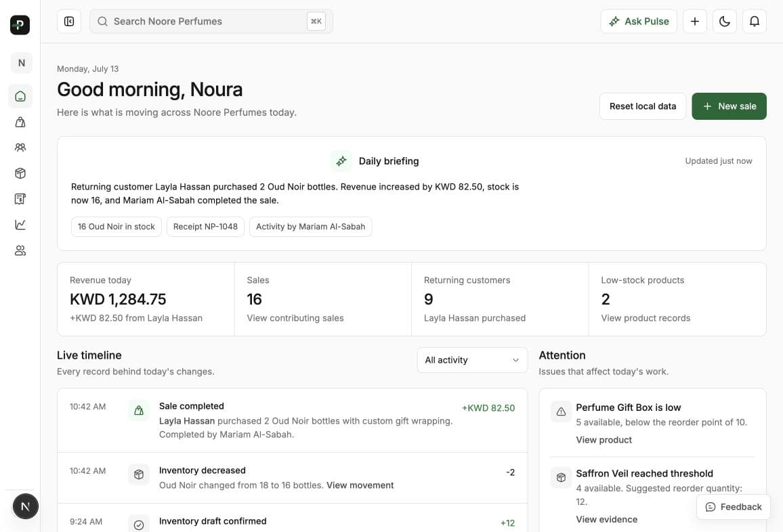Viewport: 783px width, 532px height.
Task: Click the Inventory decreased timeline title
Action: pyautogui.click(x=203, y=470)
